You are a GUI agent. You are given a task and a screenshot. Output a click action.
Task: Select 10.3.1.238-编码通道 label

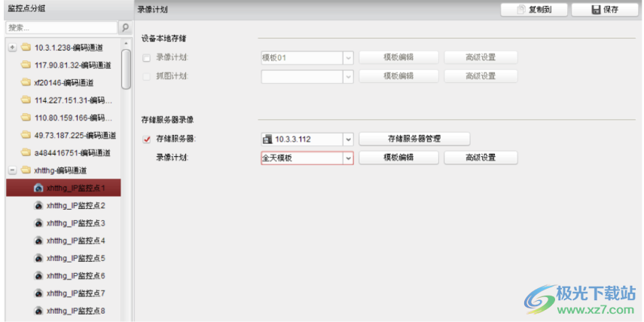tap(69, 48)
